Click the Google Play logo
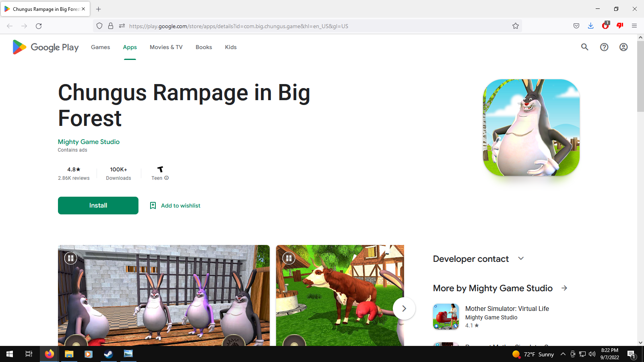 (x=45, y=47)
